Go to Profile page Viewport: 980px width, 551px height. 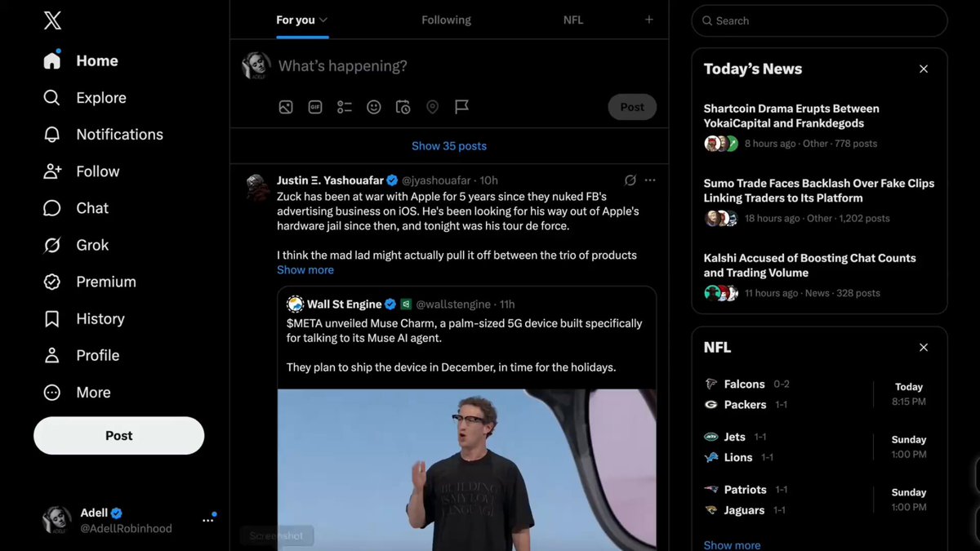(82, 355)
